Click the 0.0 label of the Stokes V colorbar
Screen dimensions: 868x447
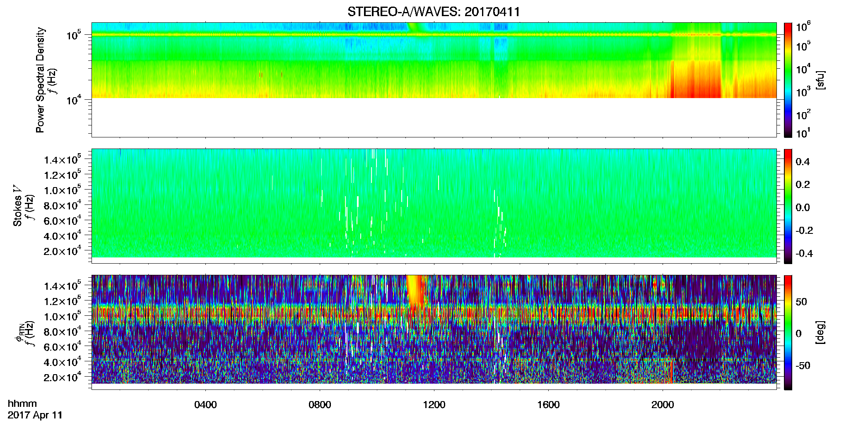point(803,208)
